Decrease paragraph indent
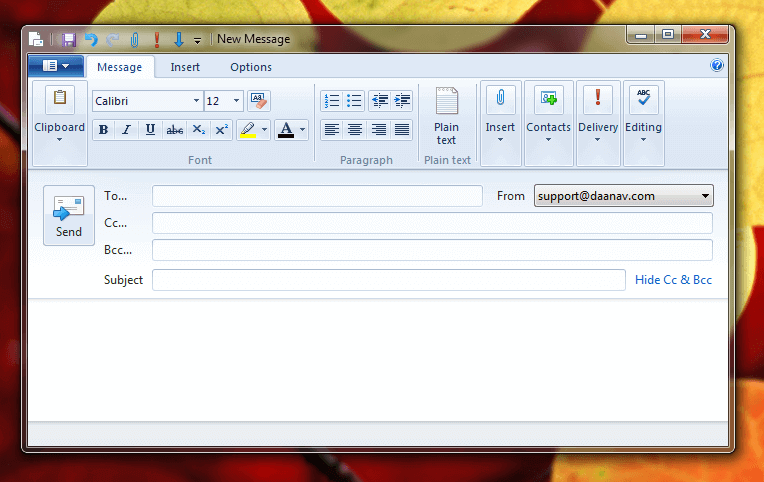764x482 pixels. tap(380, 101)
